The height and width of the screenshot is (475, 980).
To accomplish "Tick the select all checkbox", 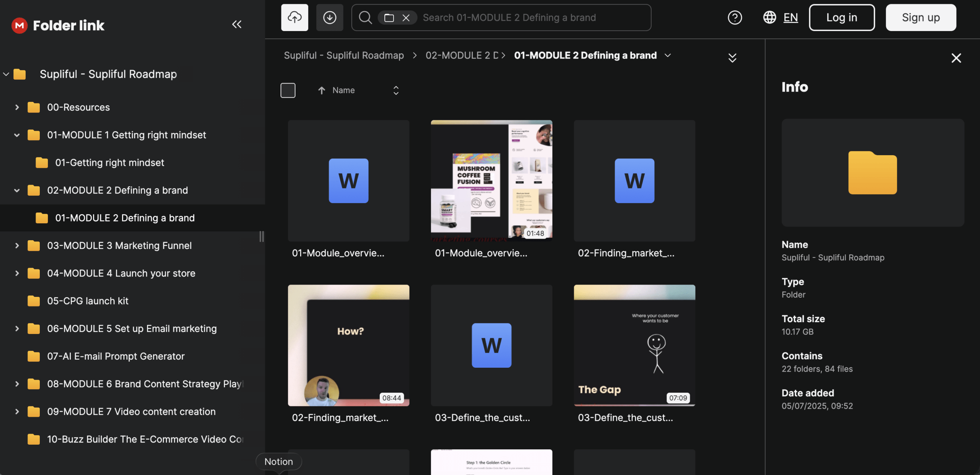I will [288, 90].
